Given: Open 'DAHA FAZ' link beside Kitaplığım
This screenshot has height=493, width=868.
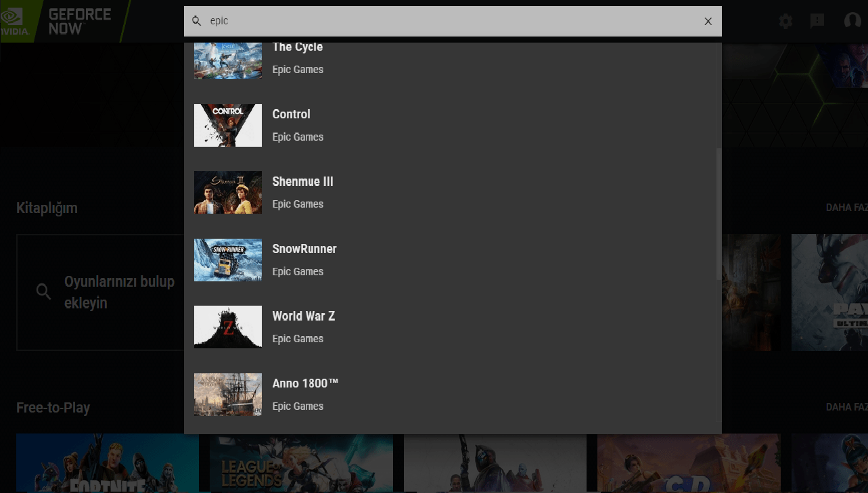Looking at the screenshot, I should point(847,208).
